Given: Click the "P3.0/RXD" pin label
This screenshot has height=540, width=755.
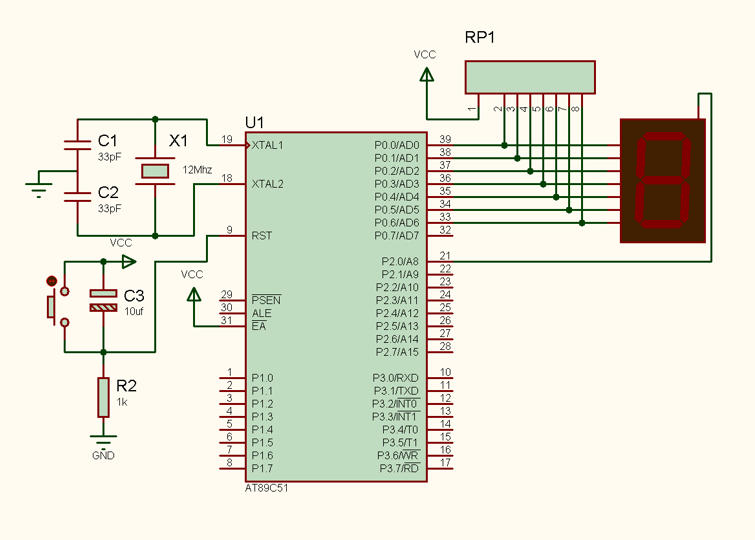Looking at the screenshot, I should [396, 378].
